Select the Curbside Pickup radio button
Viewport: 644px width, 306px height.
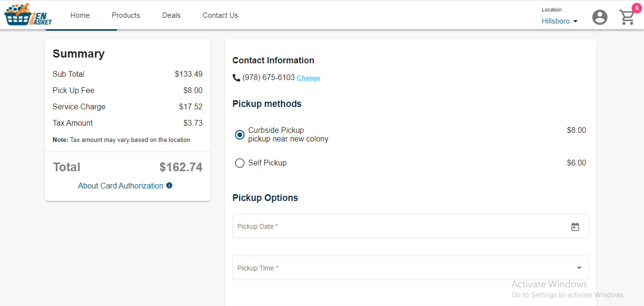[x=240, y=135]
